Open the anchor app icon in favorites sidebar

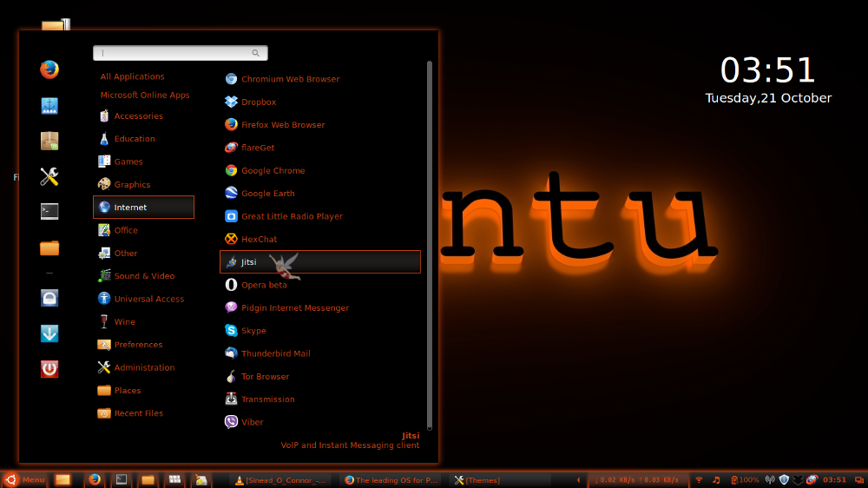(49, 106)
